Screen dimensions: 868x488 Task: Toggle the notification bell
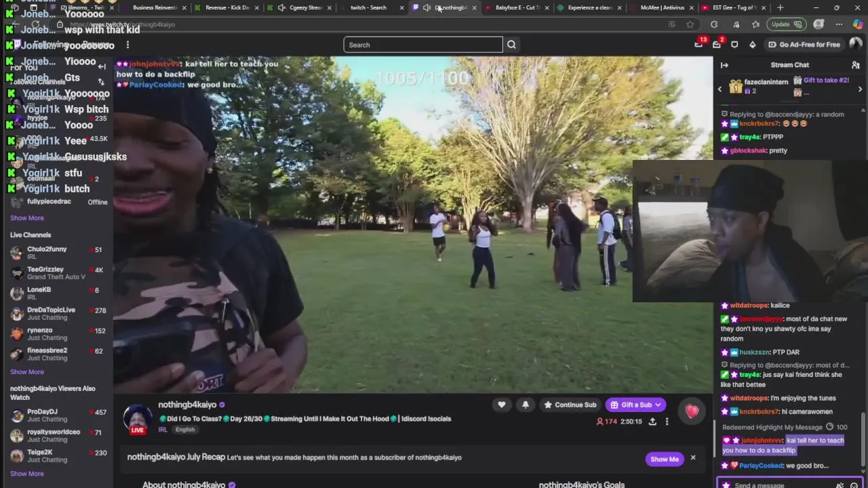pyautogui.click(x=525, y=405)
